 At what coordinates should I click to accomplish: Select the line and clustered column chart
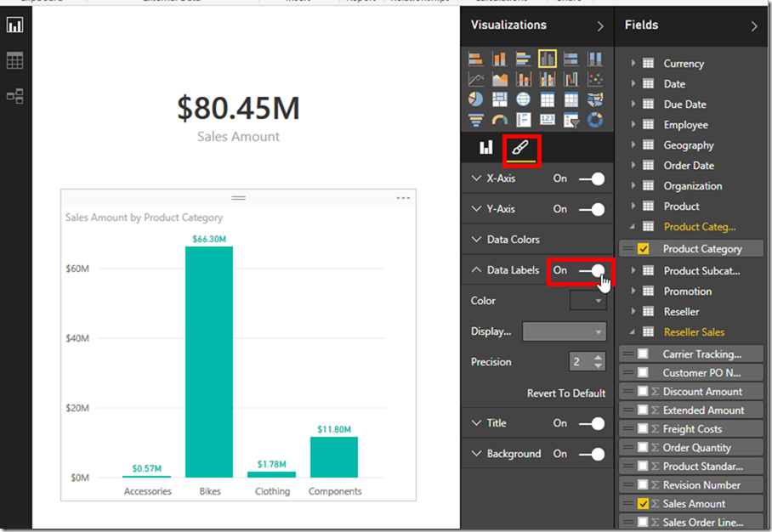click(x=548, y=79)
